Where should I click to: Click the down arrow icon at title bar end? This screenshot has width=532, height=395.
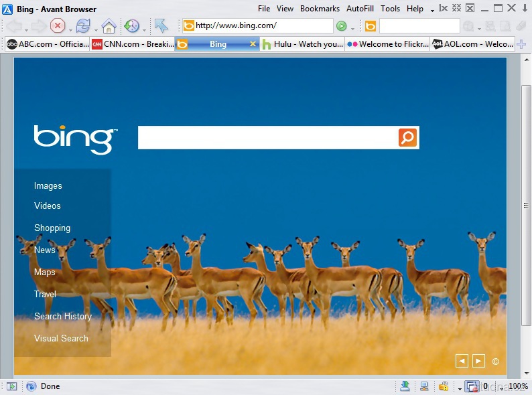[x=525, y=8]
